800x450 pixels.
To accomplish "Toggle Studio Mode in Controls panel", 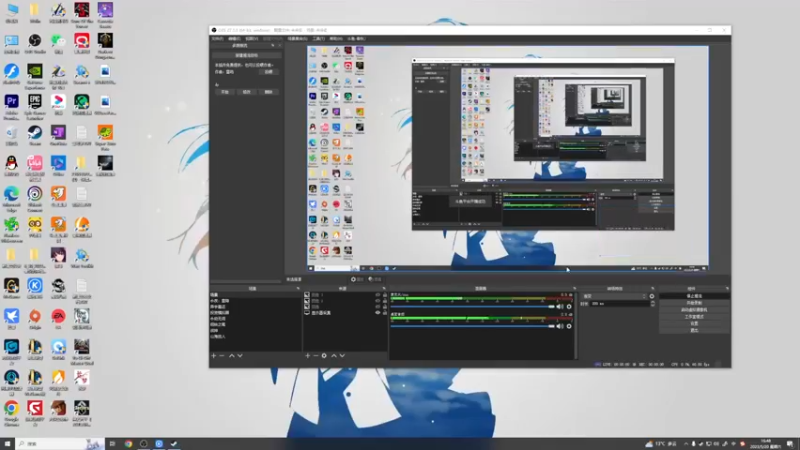I will [x=694, y=316].
